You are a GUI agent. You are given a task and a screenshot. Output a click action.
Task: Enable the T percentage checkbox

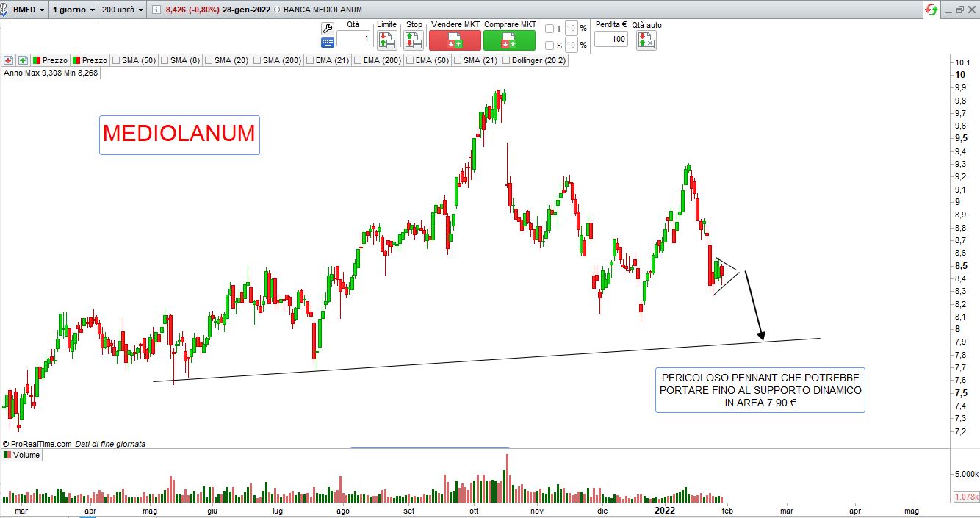pyautogui.click(x=550, y=29)
